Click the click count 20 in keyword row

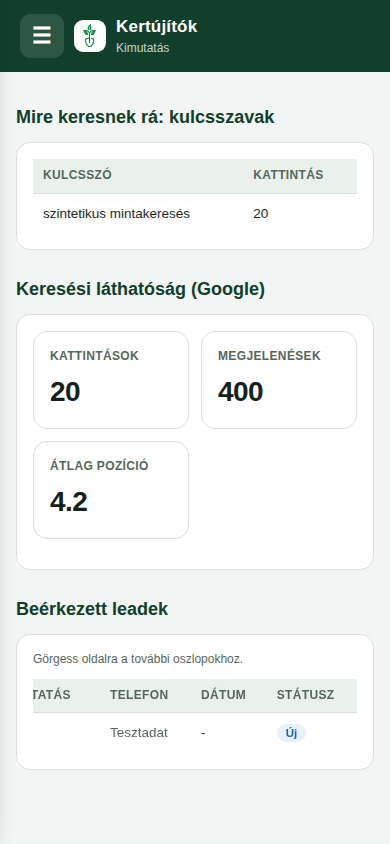tap(261, 214)
